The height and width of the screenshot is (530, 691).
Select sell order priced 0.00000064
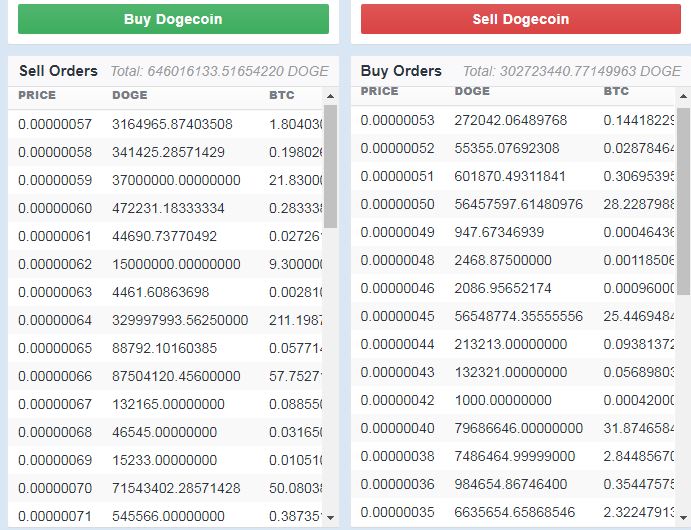point(165,320)
